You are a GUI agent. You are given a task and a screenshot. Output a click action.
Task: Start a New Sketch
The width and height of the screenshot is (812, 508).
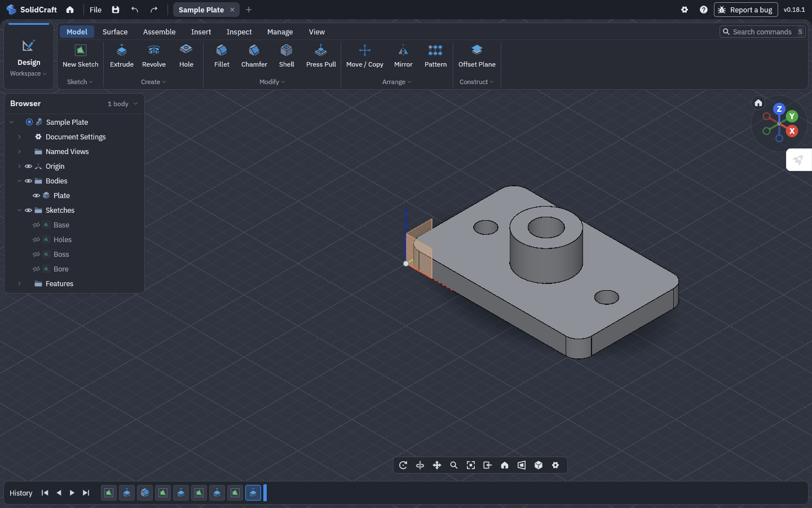(x=81, y=56)
